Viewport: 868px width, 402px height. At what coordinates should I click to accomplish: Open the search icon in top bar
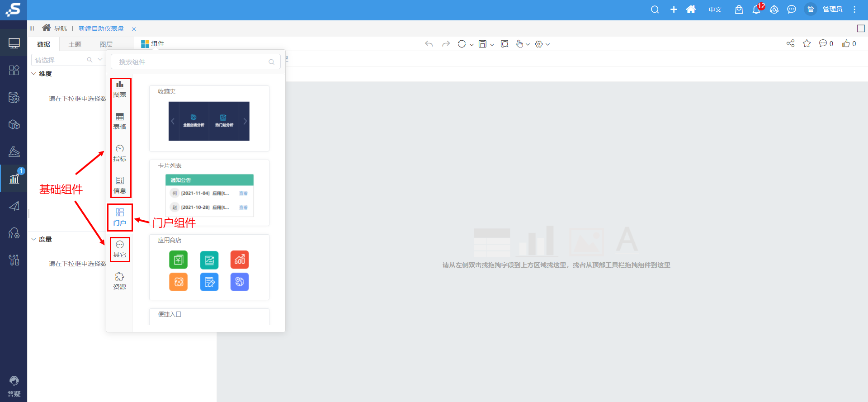[x=655, y=9]
